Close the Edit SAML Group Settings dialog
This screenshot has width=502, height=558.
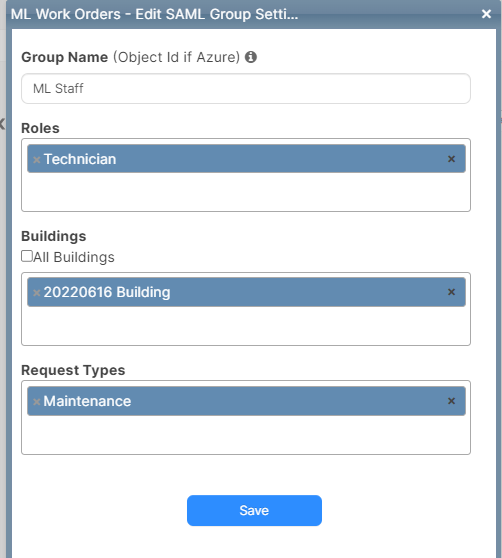[x=486, y=14]
